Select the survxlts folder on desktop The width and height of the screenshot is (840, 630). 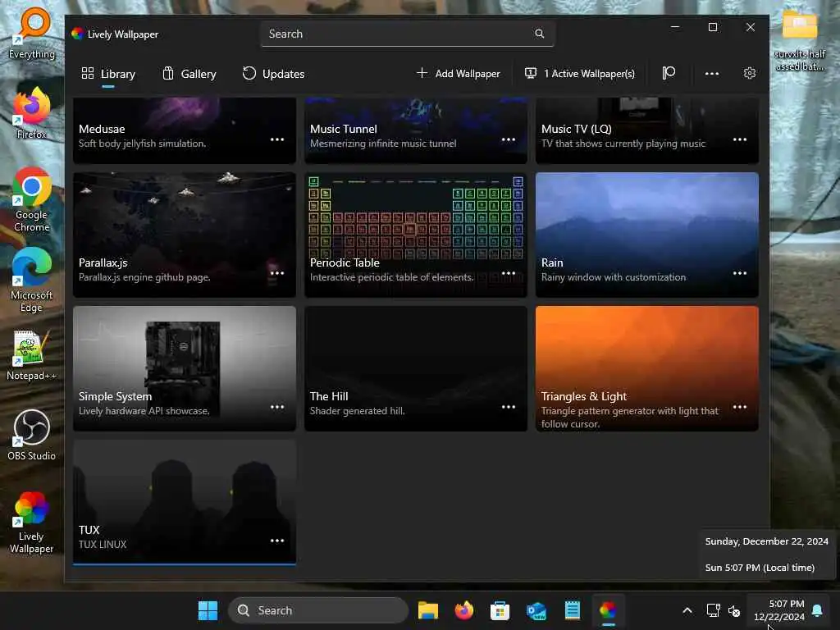[x=800, y=40]
